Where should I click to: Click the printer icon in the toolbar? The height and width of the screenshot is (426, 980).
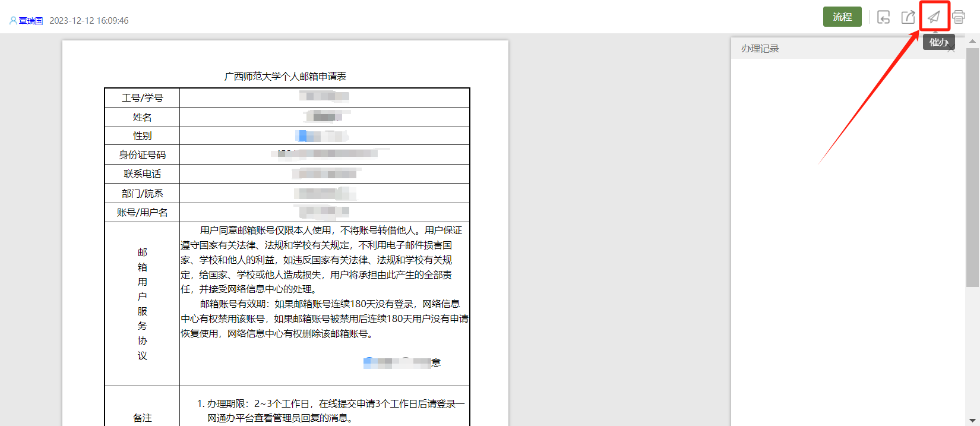pyautogui.click(x=959, y=17)
